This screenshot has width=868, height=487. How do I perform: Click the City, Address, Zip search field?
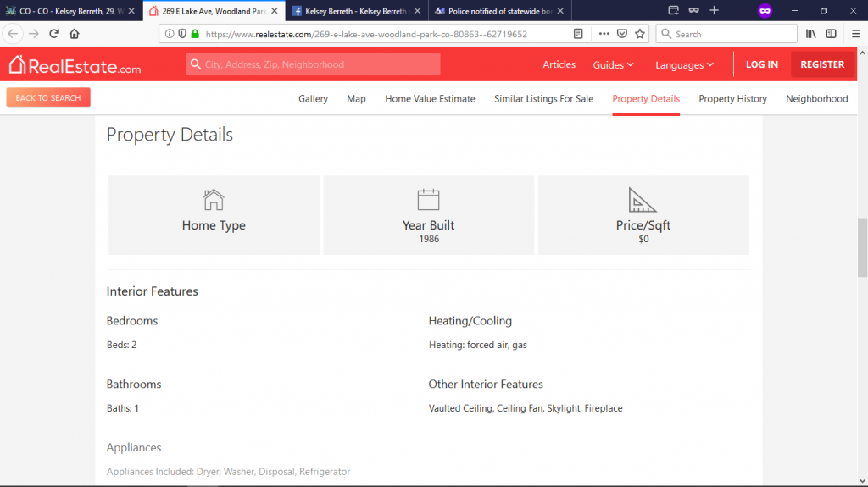click(x=314, y=64)
